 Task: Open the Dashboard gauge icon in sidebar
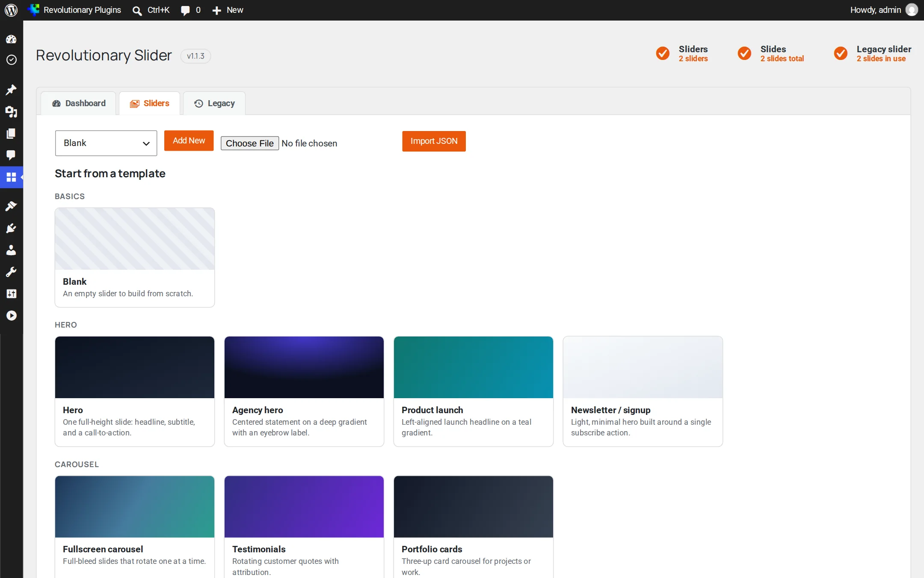(11, 39)
